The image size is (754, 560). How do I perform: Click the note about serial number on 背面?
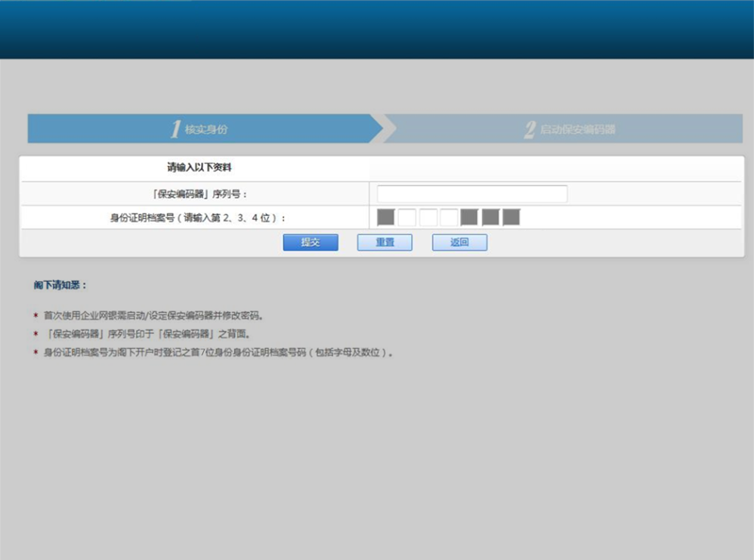tap(147, 333)
